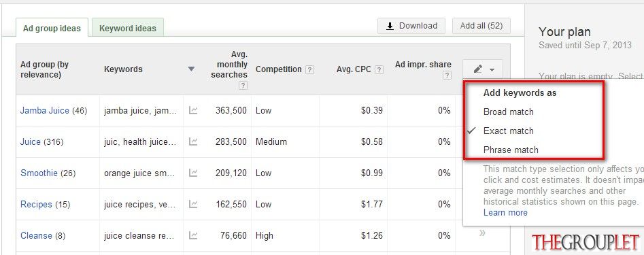
Task: Click keywords cell 'juice recipes, ve…'
Action: 140,204
